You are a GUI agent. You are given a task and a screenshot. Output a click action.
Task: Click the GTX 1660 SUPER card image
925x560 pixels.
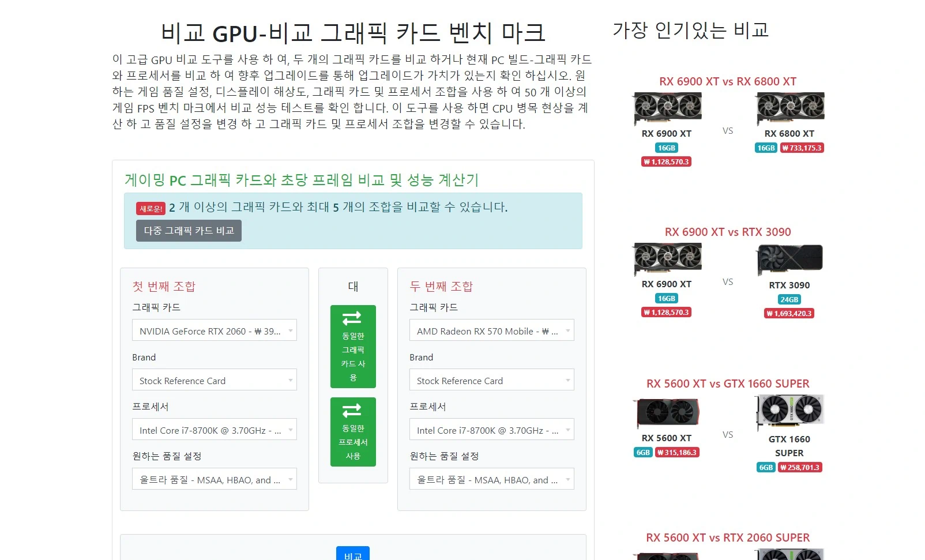click(789, 413)
